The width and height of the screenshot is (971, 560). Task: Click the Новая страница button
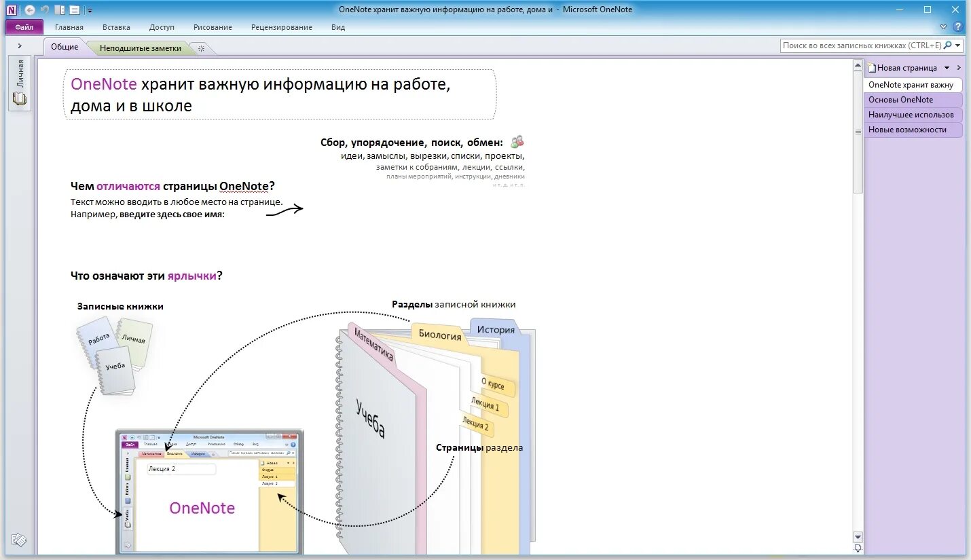click(x=902, y=68)
